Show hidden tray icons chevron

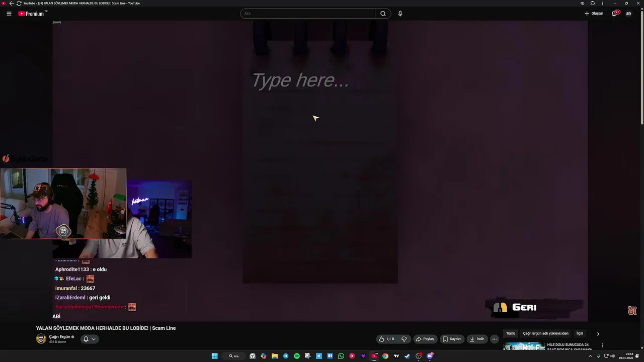590,356
